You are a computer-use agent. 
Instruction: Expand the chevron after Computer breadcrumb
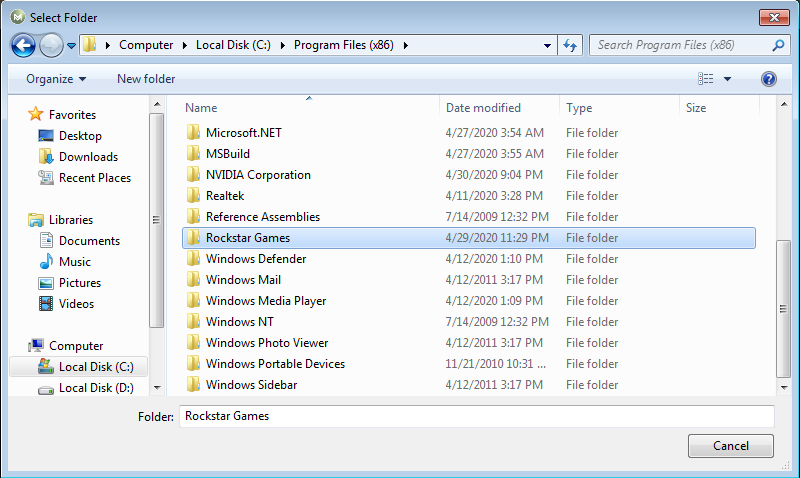(x=185, y=45)
